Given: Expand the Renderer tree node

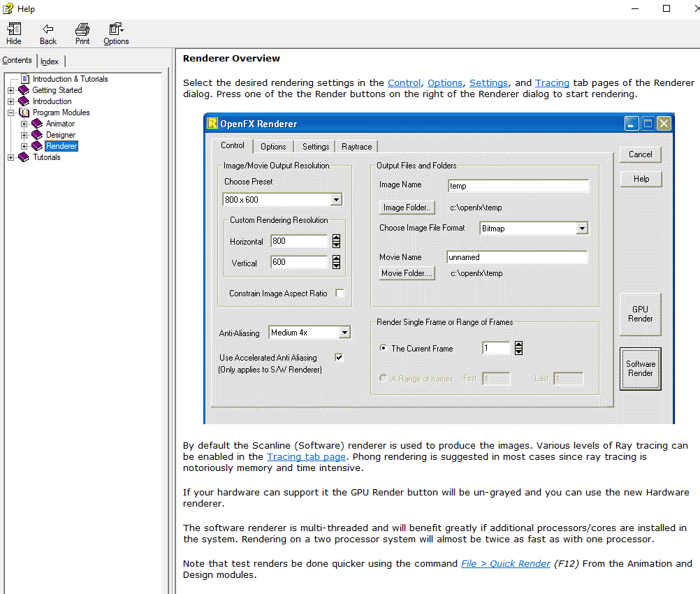Looking at the screenshot, I should (24, 146).
